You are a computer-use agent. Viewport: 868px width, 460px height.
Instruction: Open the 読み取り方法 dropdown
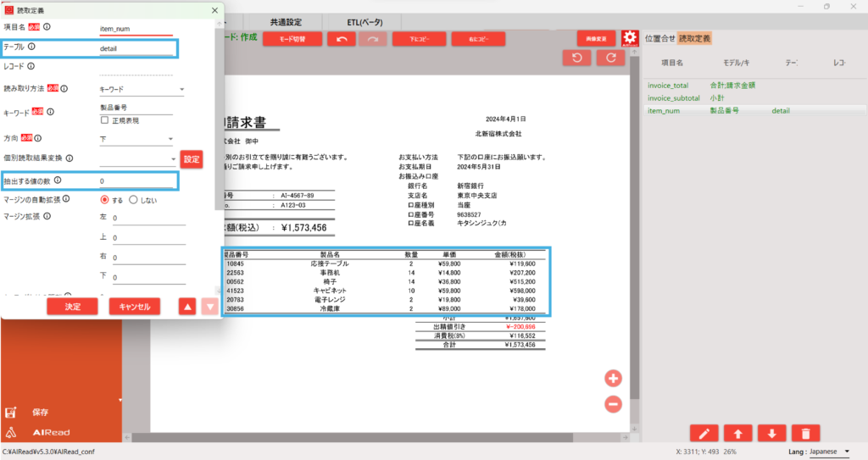coord(142,88)
